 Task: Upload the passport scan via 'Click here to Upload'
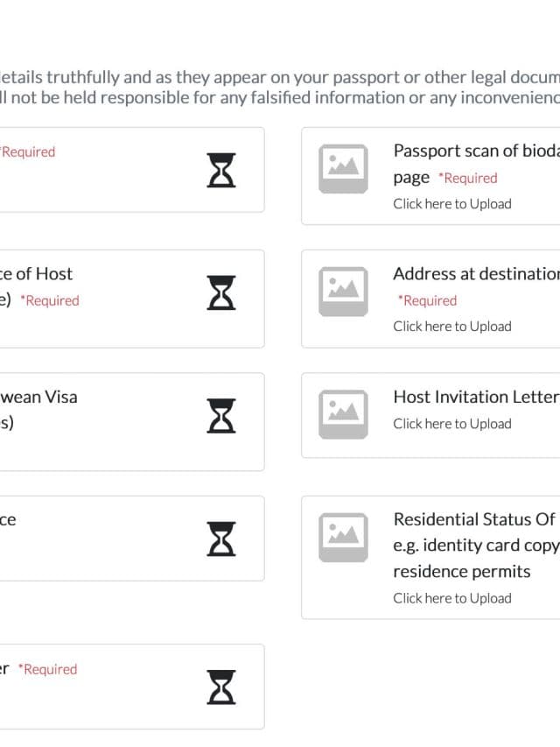click(451, 204)
